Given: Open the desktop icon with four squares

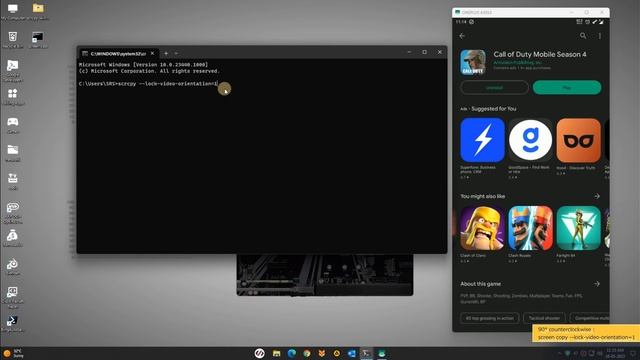Looking at the screenshot, I should coord(13,96).
